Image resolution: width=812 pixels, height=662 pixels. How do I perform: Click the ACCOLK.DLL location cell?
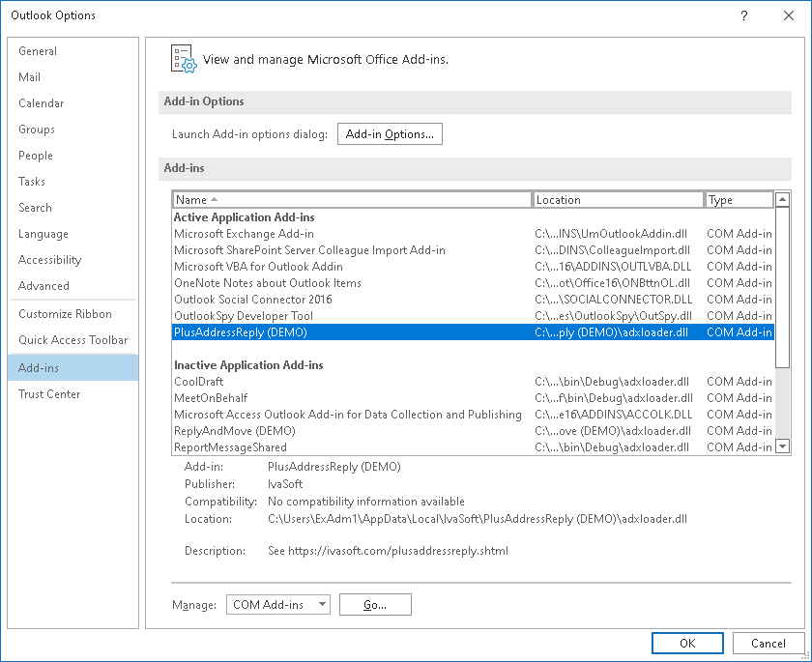click(614, 415)
